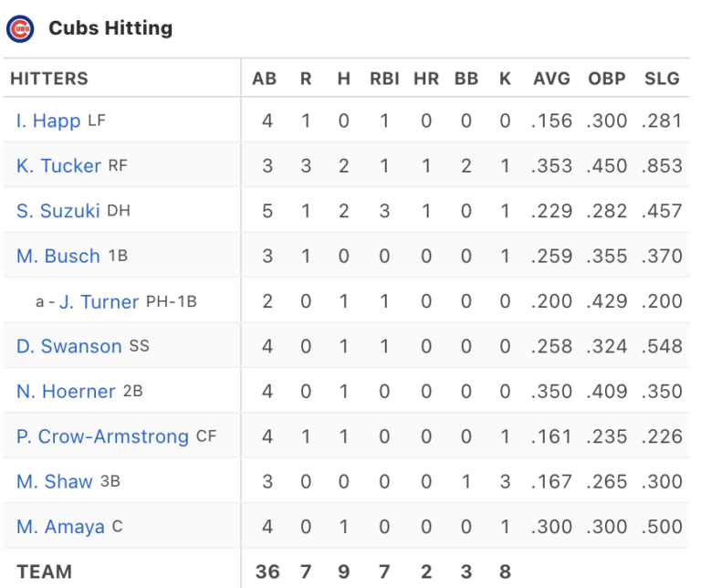Open I. Happ player link

coord(48,121)
